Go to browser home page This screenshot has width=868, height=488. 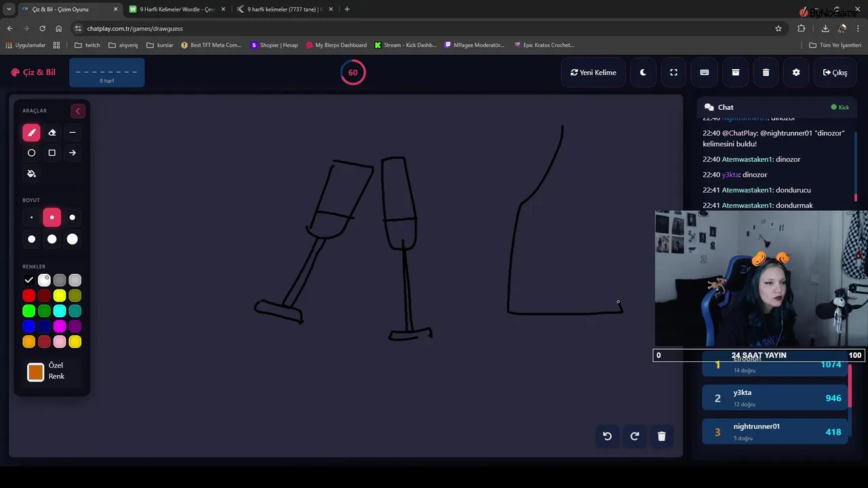pos(59,28)
